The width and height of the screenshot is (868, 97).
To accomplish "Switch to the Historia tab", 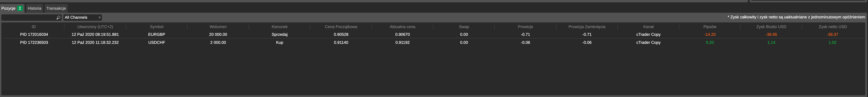I will tap(34, 8).
